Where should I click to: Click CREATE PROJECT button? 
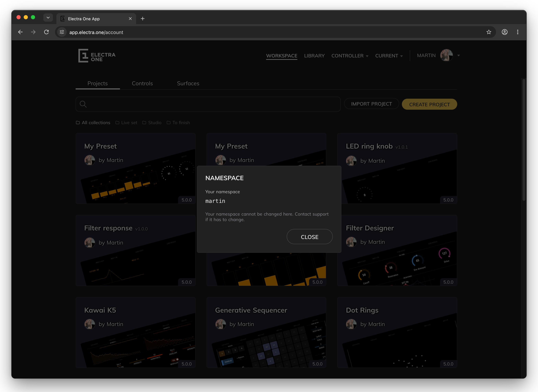pyautogui.click(x=429, y=104)
